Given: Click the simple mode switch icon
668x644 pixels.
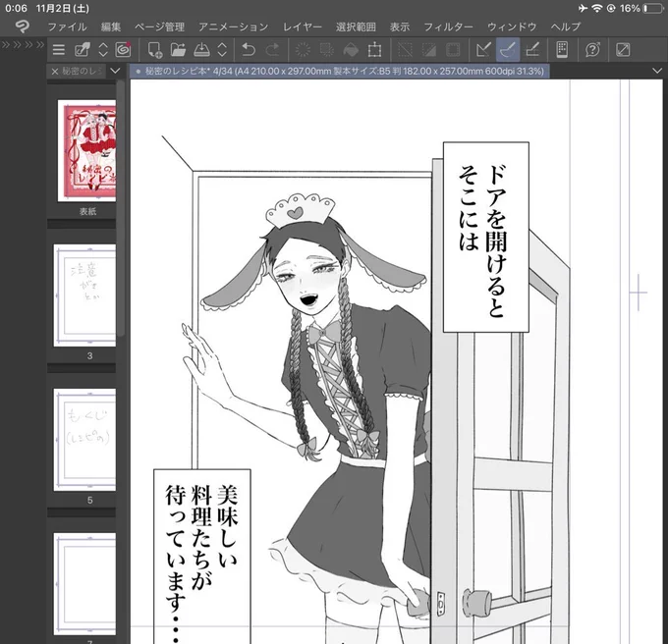Looking at the screenshot, I should pos(623,50).
